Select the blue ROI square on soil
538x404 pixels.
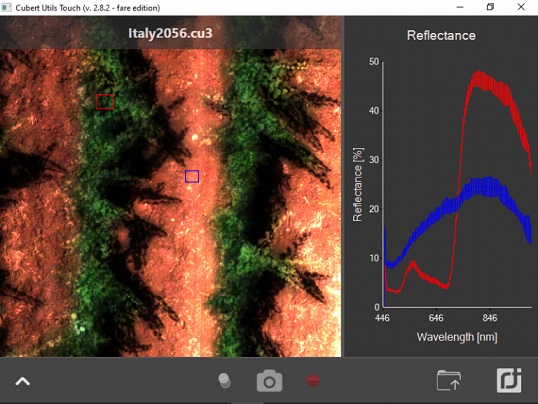192,176
